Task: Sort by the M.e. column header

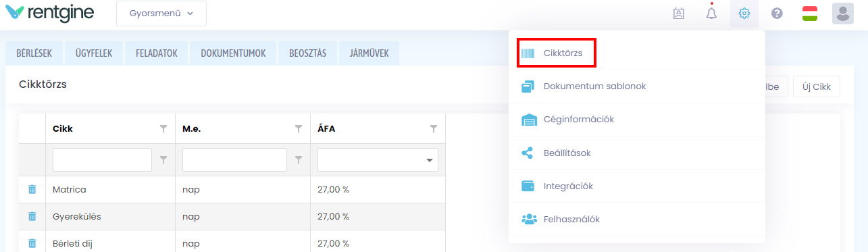Action: [x=192, y=128]
